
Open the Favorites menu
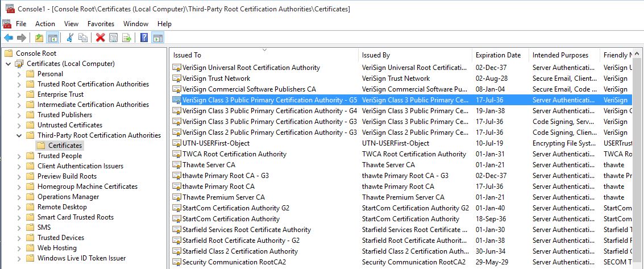coord(101,24)
